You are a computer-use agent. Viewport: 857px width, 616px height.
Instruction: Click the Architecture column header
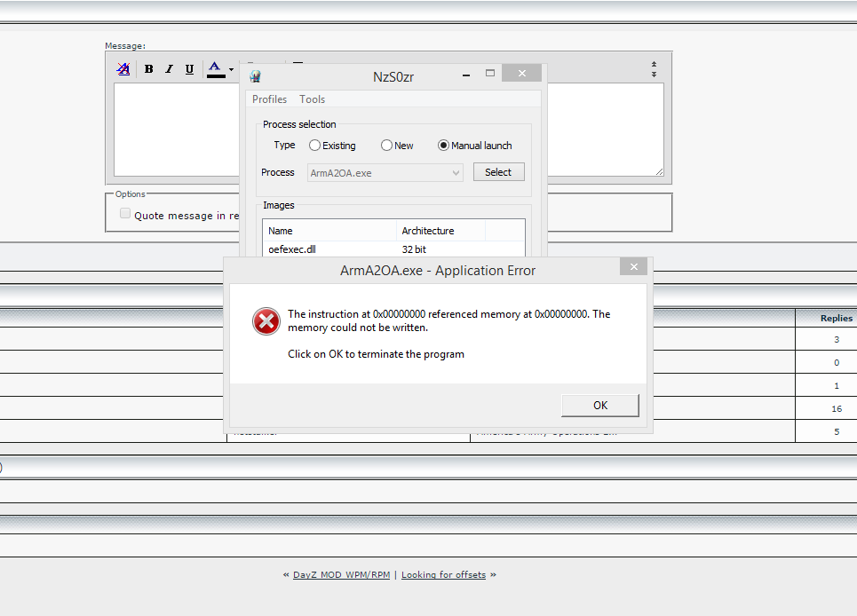coord(440,231)
